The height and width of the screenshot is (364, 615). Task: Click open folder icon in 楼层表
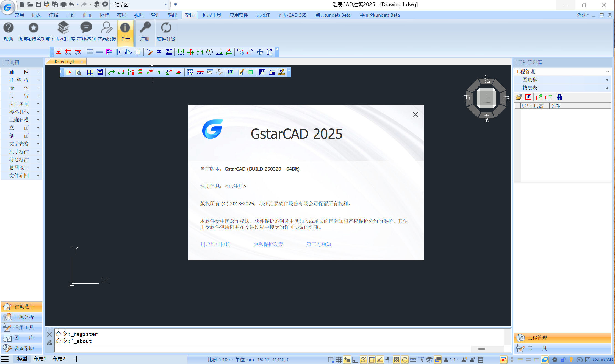click(519, 97)
